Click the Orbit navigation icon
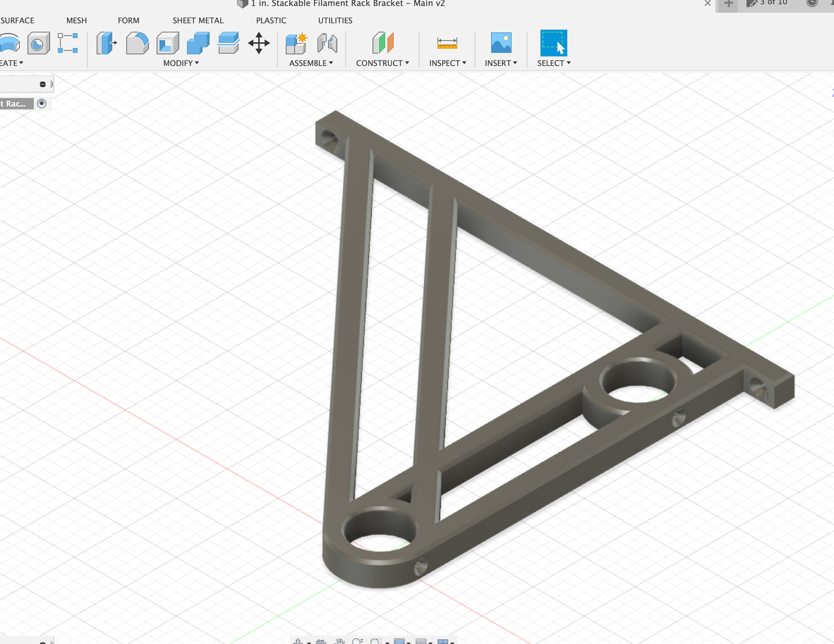Viewport: 834px width, 644px height. click(x=298, y=641)
